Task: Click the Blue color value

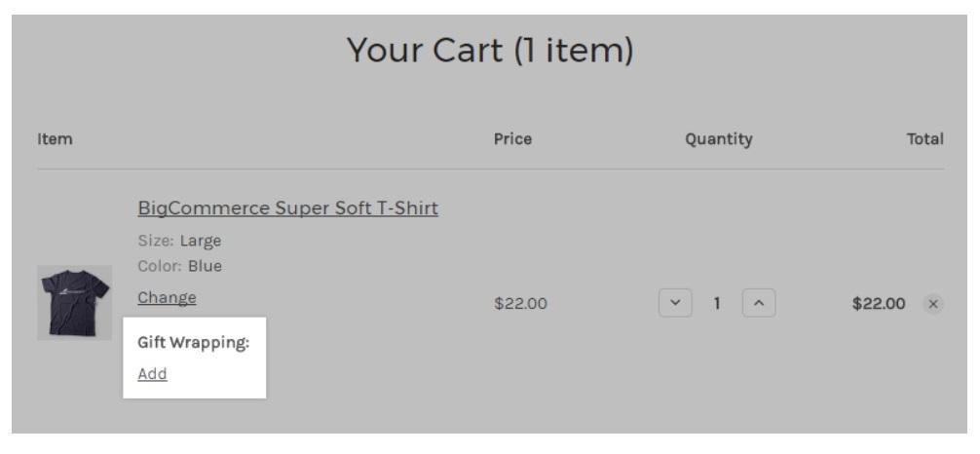Action: [x=204, y=265]
